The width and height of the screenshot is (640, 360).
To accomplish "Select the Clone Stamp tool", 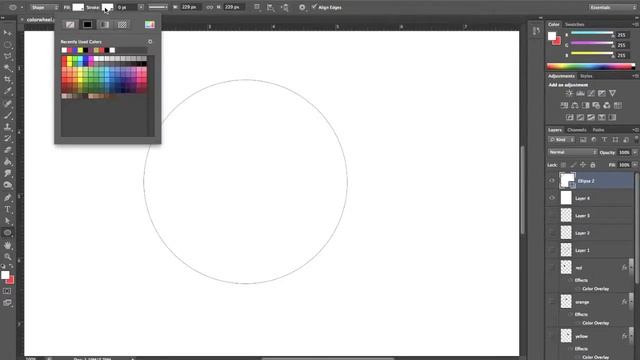I will click(7, 127).
